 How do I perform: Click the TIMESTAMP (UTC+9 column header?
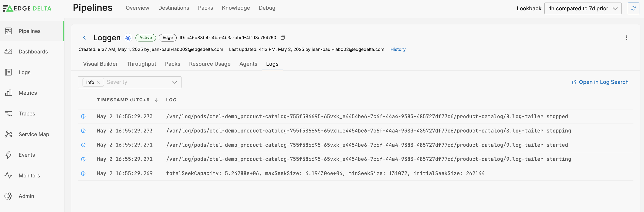click(x=123, y=100)
